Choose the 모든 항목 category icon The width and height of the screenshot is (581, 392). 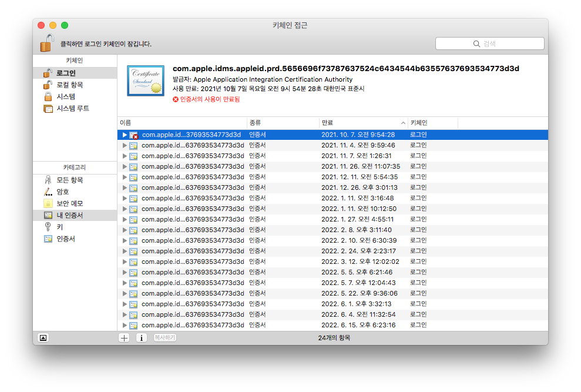point(48,180)
